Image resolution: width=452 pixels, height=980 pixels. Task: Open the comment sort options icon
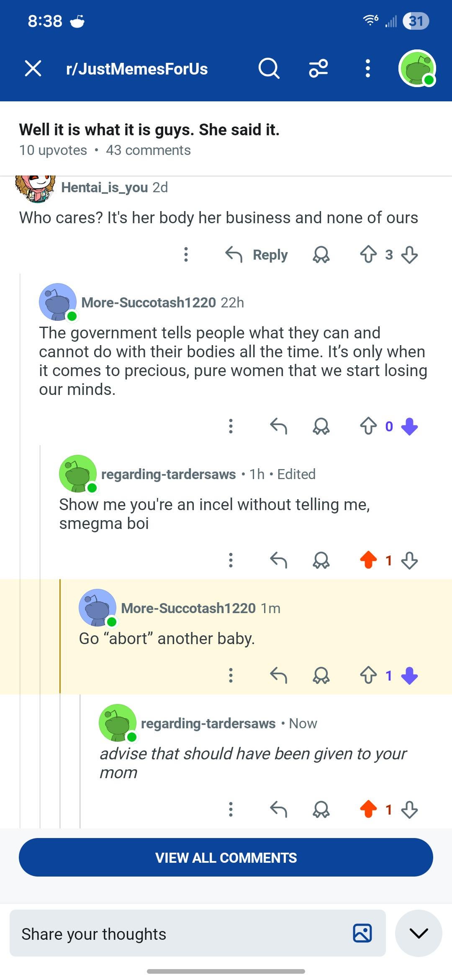tap(318, 68)
